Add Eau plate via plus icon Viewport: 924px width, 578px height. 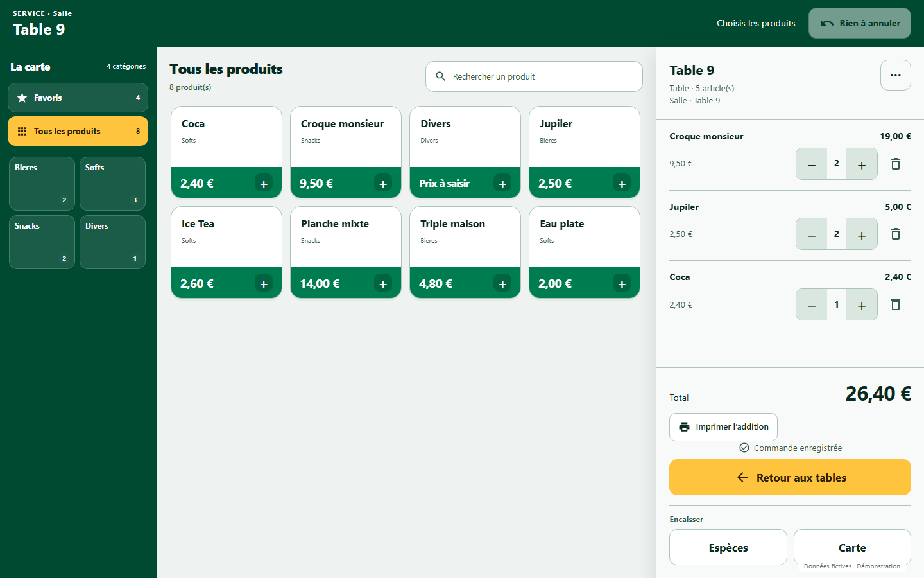(x=622, y=284)
